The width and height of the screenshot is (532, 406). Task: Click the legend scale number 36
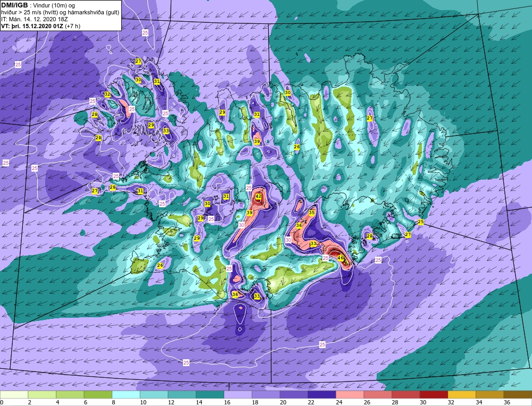point(507,402)
